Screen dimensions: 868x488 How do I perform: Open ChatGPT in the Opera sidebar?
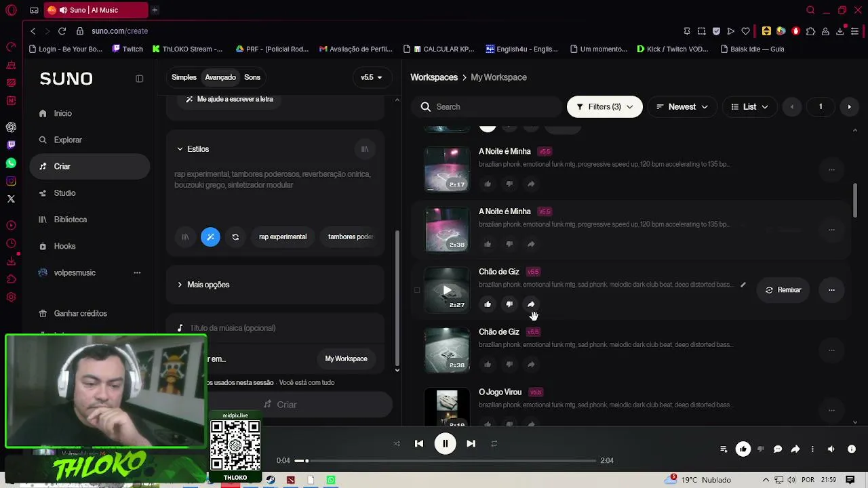point(11,127)
